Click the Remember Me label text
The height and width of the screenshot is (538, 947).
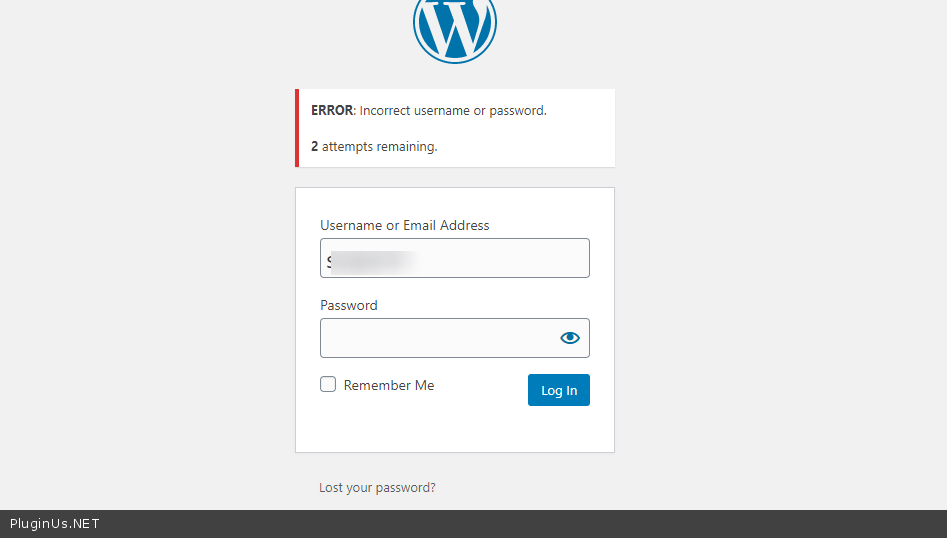click(389, 385)
